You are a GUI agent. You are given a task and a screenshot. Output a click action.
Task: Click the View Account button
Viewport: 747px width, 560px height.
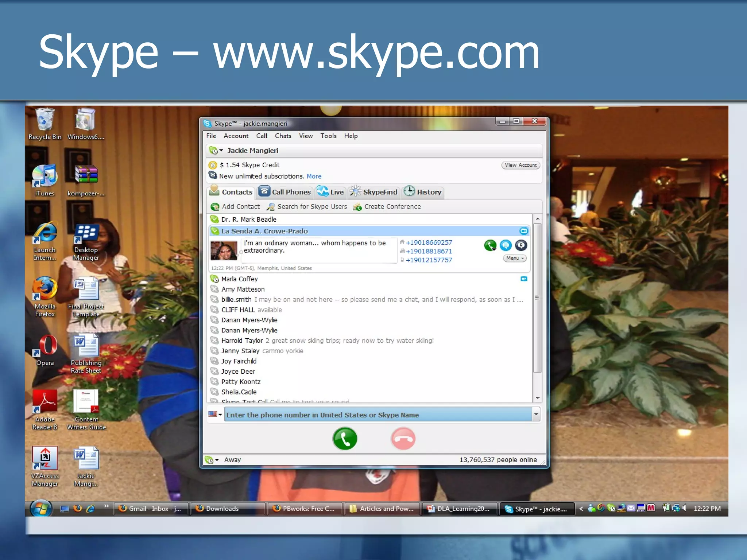pyautogui.click(x=520, y=165)
